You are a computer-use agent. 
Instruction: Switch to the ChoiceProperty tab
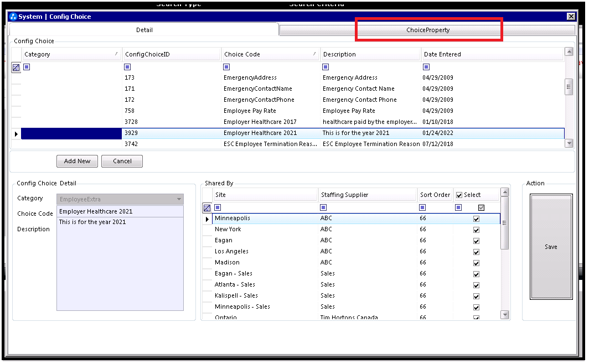click(x=427, y=30)
